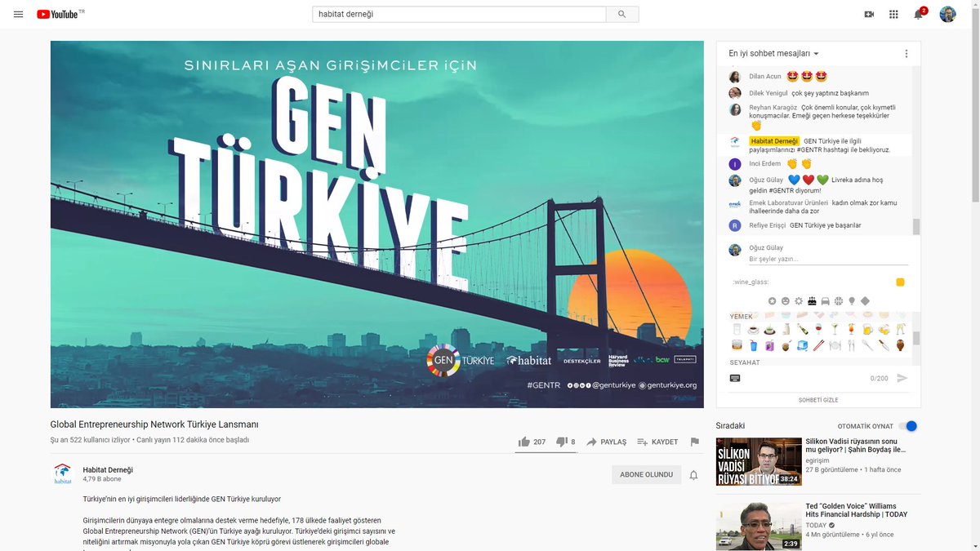Pick the yellow skin tone swatch

(900, 282)
